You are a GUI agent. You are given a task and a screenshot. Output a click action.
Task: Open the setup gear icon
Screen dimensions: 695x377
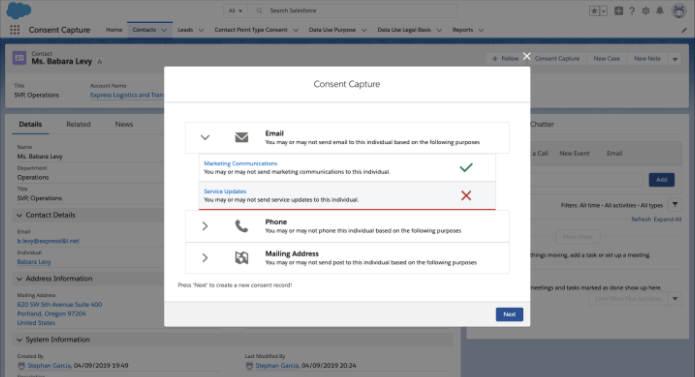click(646, 11)
